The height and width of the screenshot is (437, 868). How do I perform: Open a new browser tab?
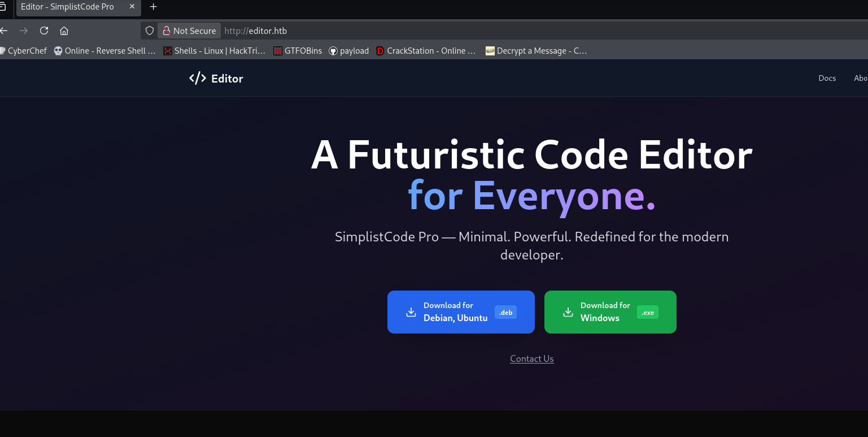pos(153,7)
